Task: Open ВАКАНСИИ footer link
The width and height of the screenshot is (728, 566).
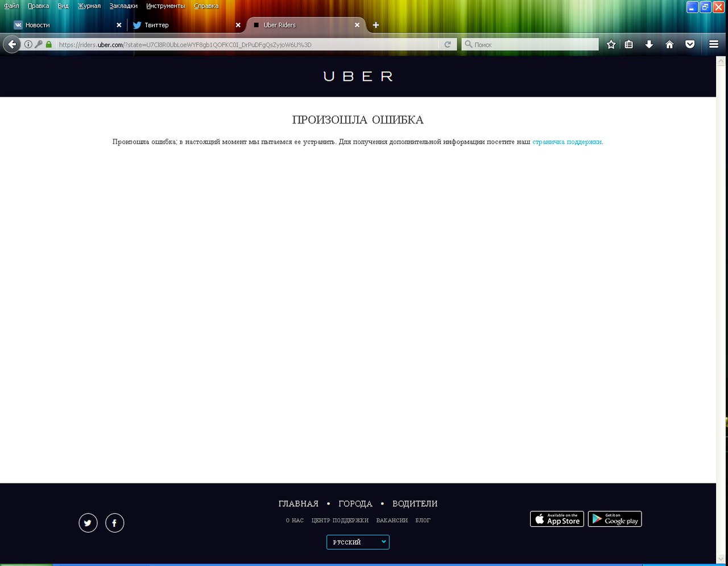Action: 392,520
